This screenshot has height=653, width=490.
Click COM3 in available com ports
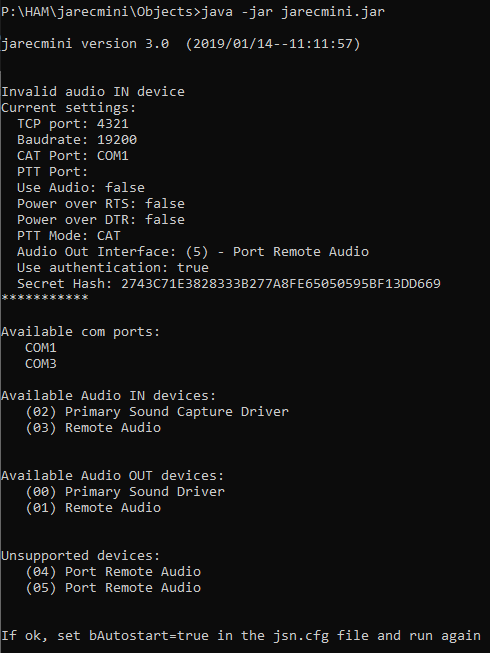pyautogui.click(x=40, y=364)
